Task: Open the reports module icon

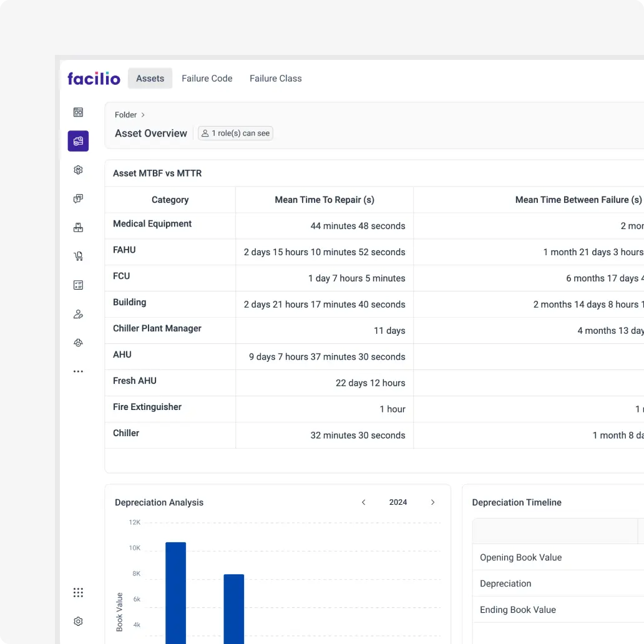Action: click(x=78, y=285)
